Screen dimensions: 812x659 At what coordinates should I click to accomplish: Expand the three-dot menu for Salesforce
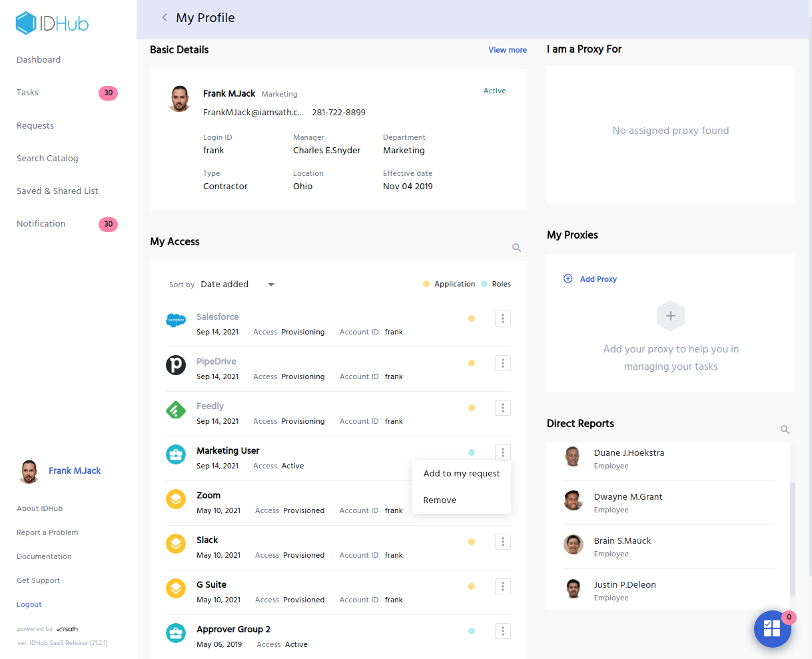(x=503, y=319)
